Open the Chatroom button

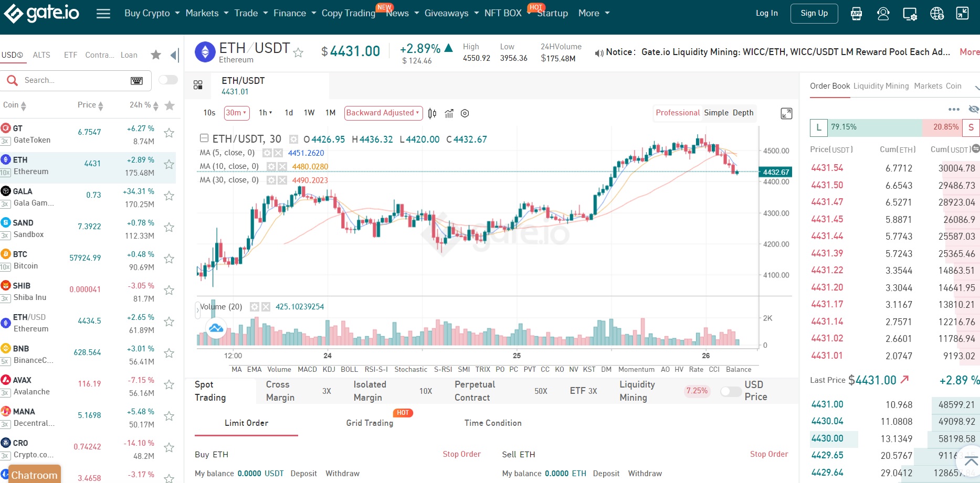pos(35,475)
